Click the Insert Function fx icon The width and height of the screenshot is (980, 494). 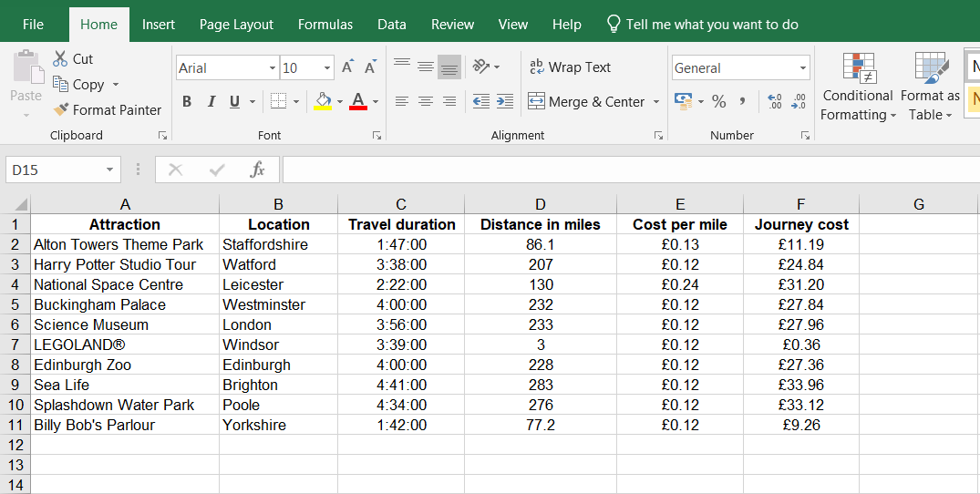[x=257, y=170]
